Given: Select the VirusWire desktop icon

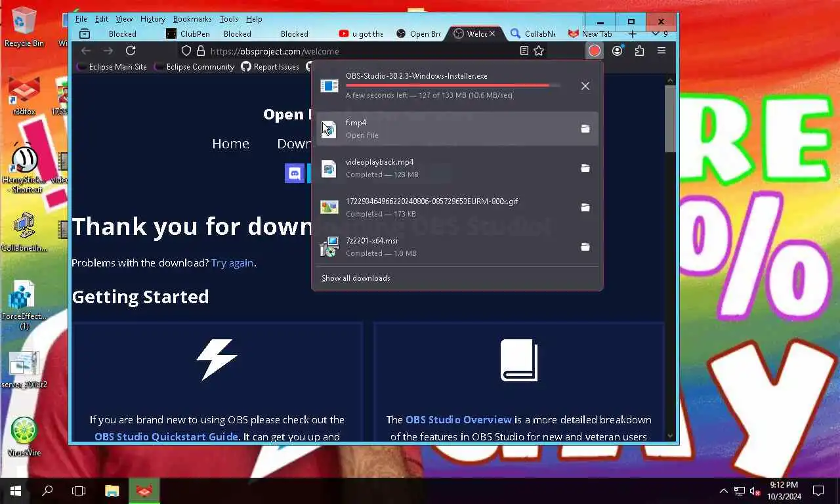Looking at the screenshot, I should point(24,436).
